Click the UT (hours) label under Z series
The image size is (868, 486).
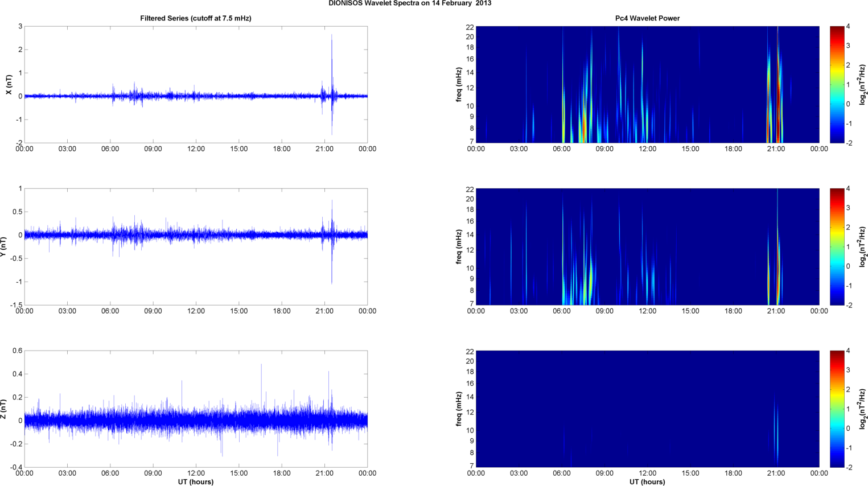click(195, 482)
